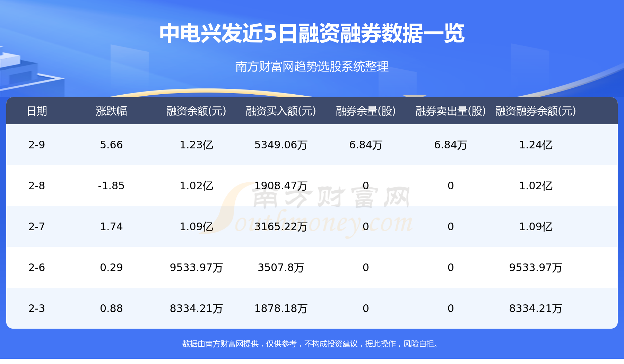The width and height of the screenshot is (624, 364).
Task: Click the 5.66 change value
Action: pos(111,145)
